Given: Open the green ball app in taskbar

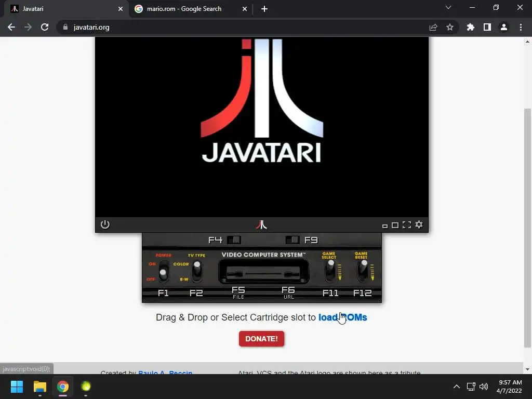Looking at the screenshot, I should [x=86, y=387].
